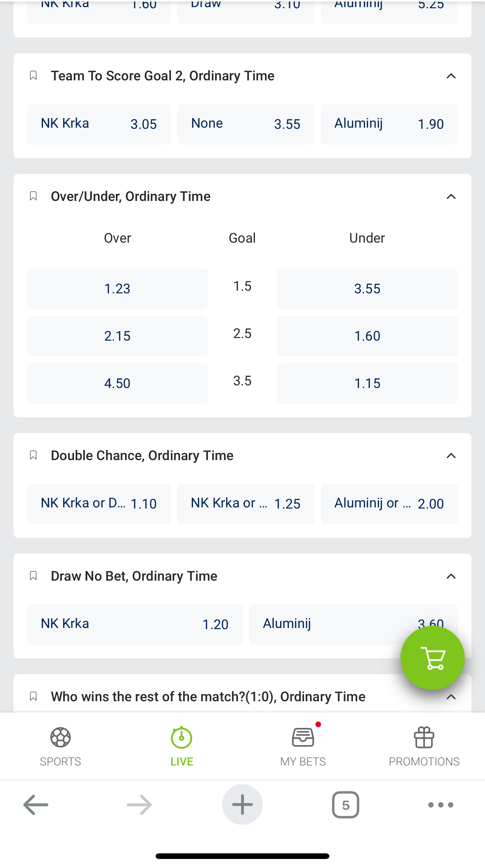This screenshot has width=485, height=868.
Task: Bookmark the Over/Under, Ordinary Time market
Action: point(33,196)
